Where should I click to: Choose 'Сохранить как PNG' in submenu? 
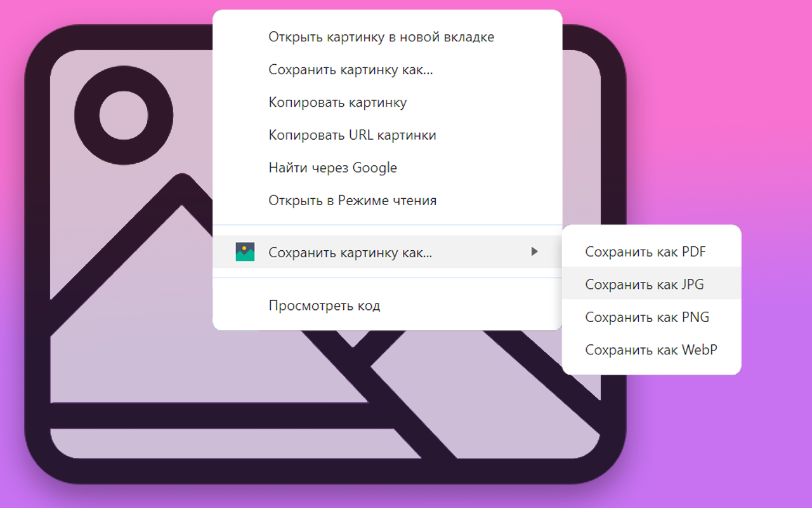pyautogui.click(x=652, y=317)
